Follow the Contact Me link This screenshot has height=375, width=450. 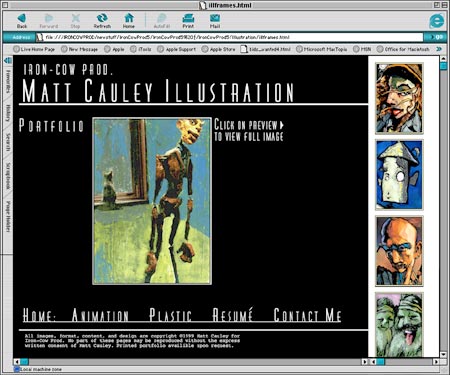pos(307,315)
